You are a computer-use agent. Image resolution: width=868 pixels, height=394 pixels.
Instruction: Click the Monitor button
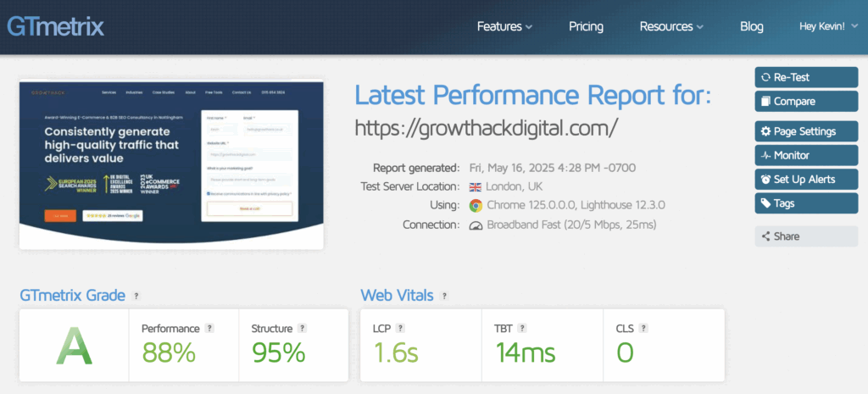[806, 156]
